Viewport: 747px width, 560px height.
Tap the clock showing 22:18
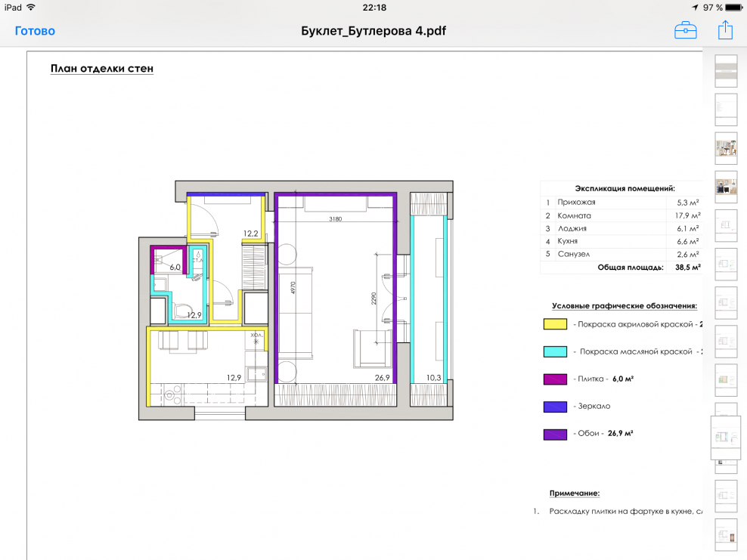[374, 8]
